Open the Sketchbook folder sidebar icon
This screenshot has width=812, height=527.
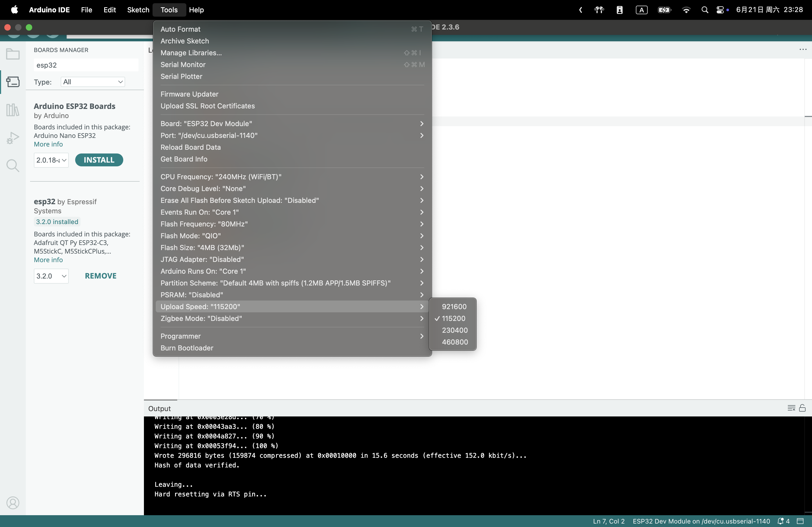(x=13, y=54)
